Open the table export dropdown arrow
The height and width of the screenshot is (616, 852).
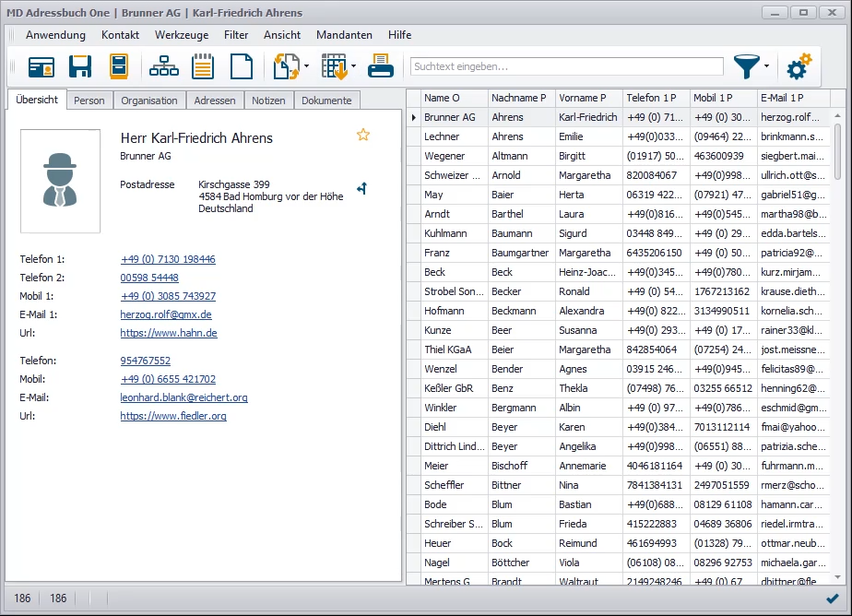point(354,66)
